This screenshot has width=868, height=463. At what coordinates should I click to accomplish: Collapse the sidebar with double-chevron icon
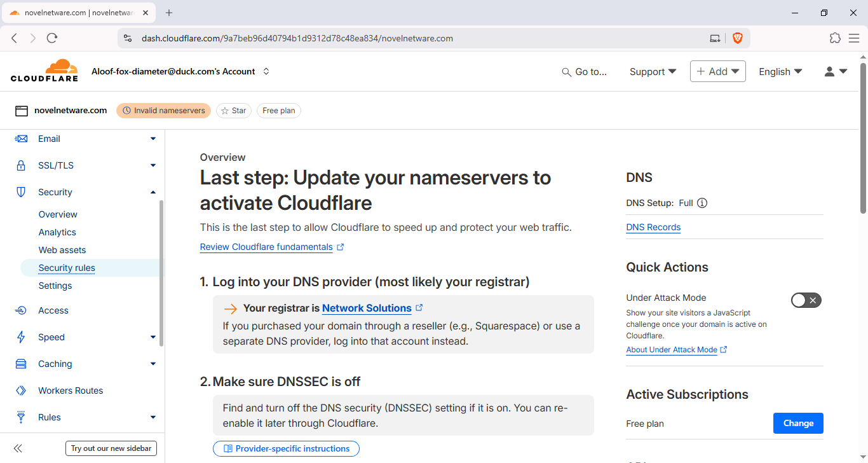pyautogui.click(x=18, y=448)
